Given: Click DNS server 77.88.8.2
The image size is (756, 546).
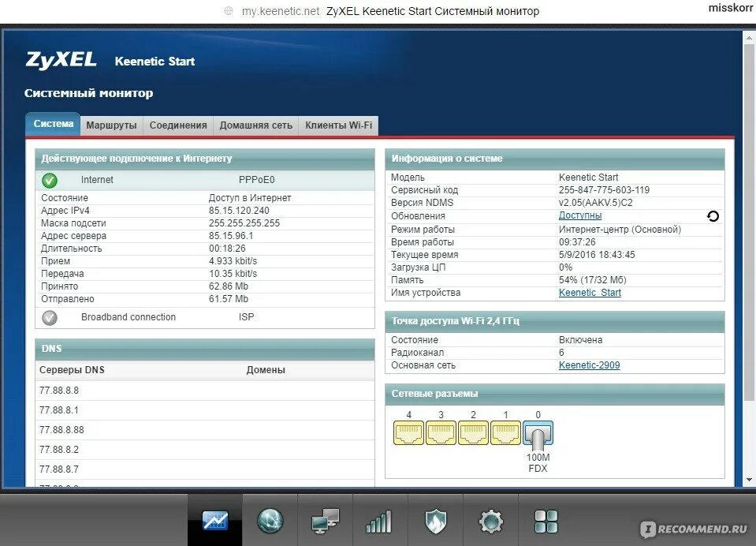Looking at the screenshot, I should click(x=59, y=450).
